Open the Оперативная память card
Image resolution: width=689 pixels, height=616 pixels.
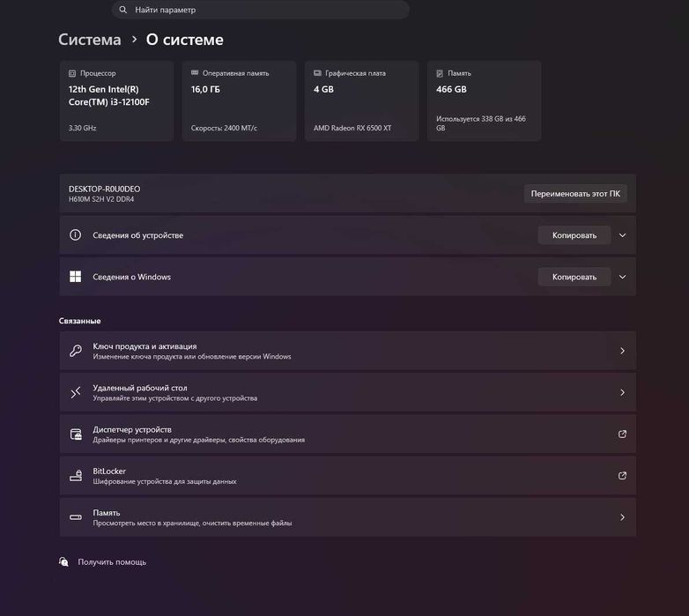(x=239, y=101)
